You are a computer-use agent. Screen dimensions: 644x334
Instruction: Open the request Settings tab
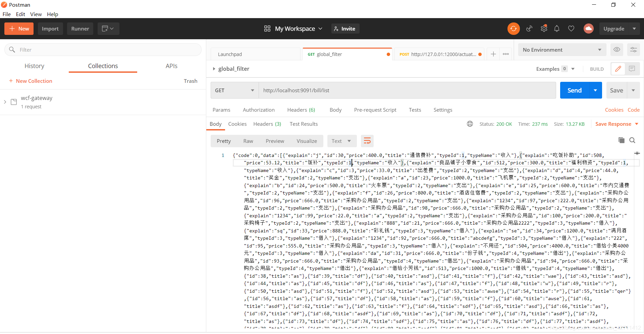point(443,110)
